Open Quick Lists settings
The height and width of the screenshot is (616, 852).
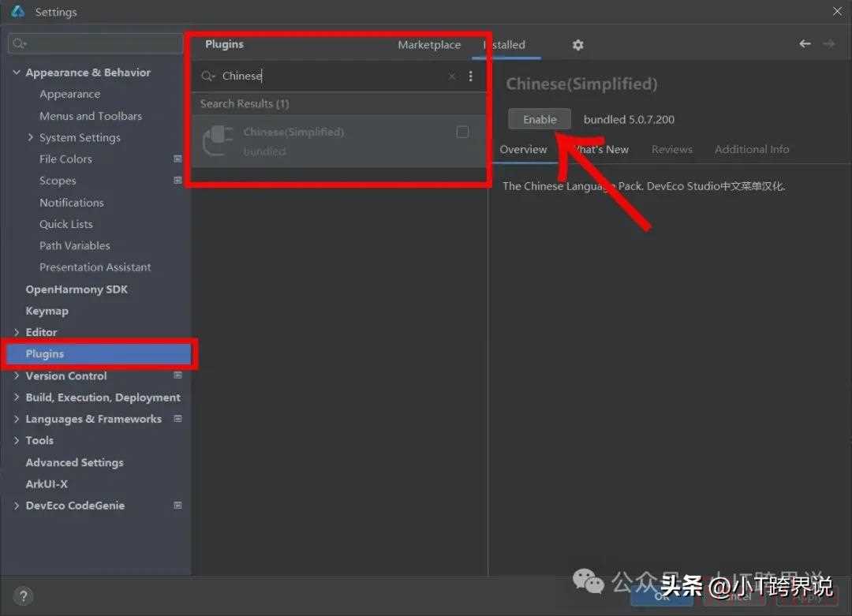(x=66, y=224)
